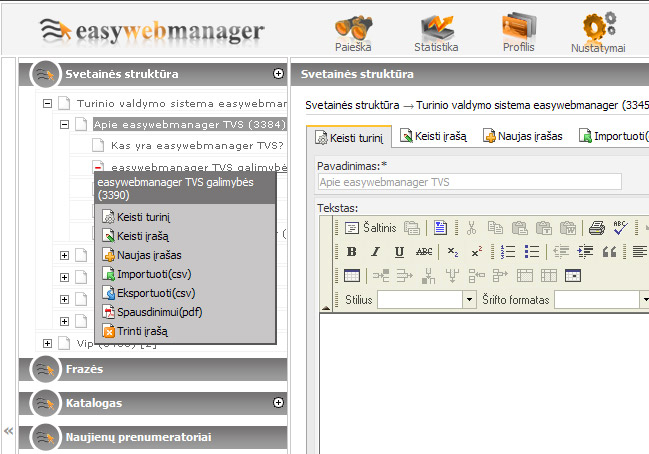The height and width of the screenshot is (454, 649).
Task: Open the Stilius dropdown
Action: (427, 300)
